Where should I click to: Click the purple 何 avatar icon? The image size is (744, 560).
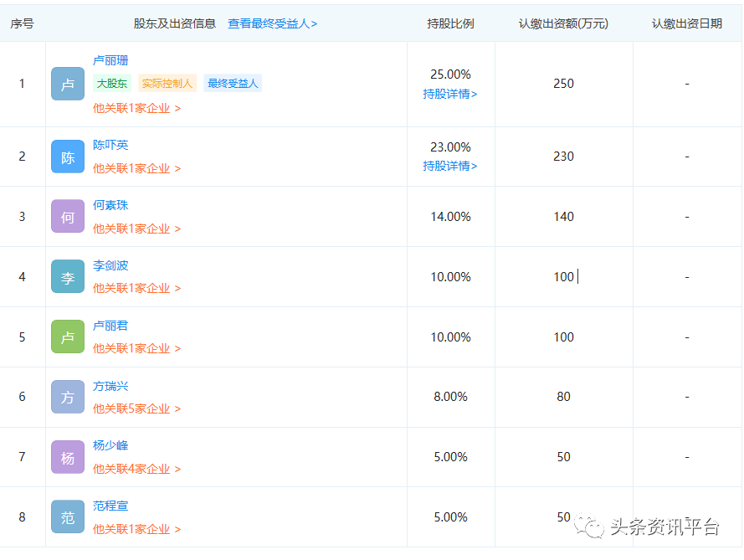(68, 217)
